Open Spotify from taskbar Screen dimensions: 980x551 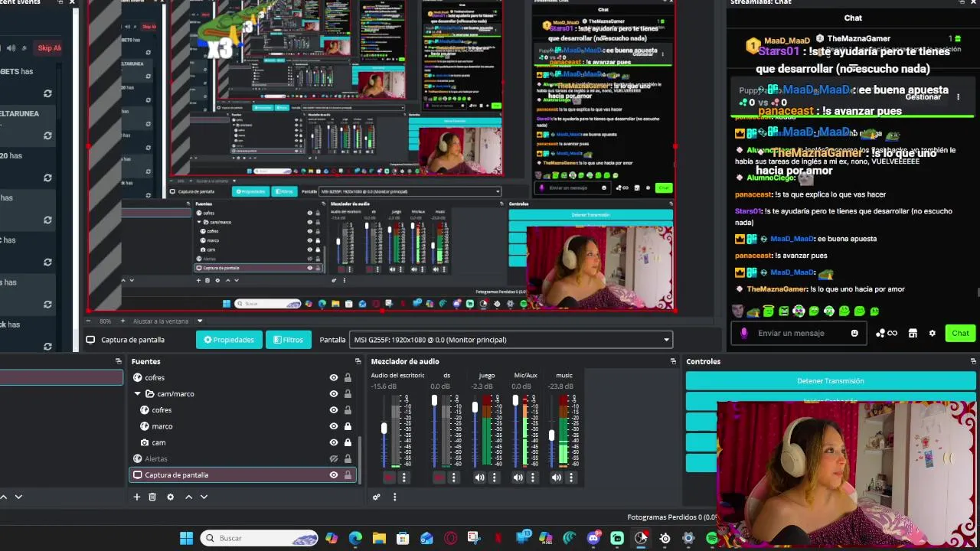tap(712, 539)
